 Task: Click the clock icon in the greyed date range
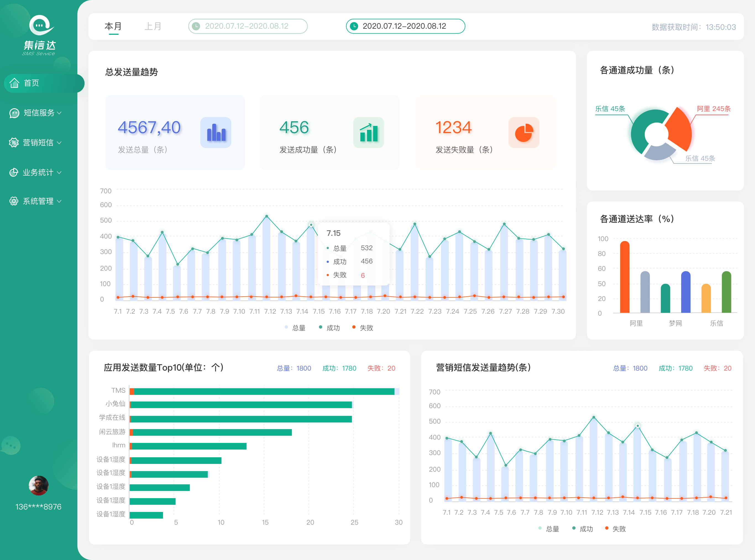click(196, 26)
